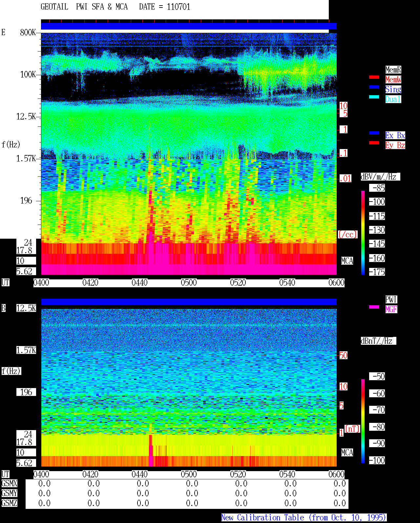Click the dBV/m/√Hz color scale bar
420x523 pixels.
363,232
